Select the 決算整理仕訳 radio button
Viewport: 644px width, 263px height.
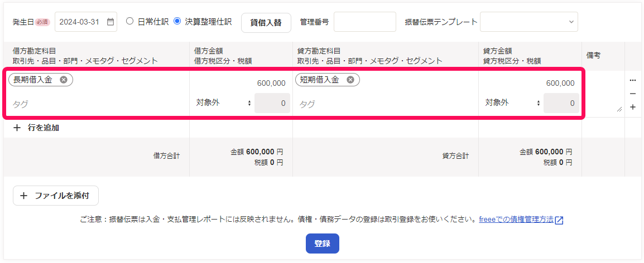click(177, 22)
